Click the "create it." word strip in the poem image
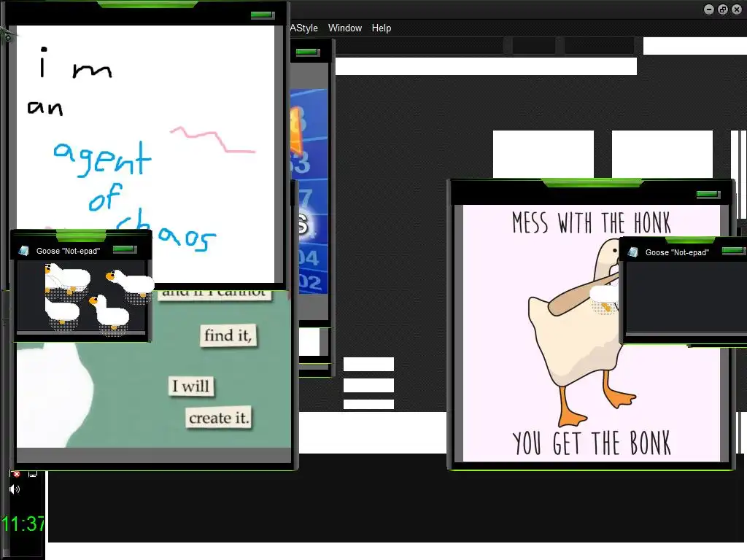 (219, 418)
